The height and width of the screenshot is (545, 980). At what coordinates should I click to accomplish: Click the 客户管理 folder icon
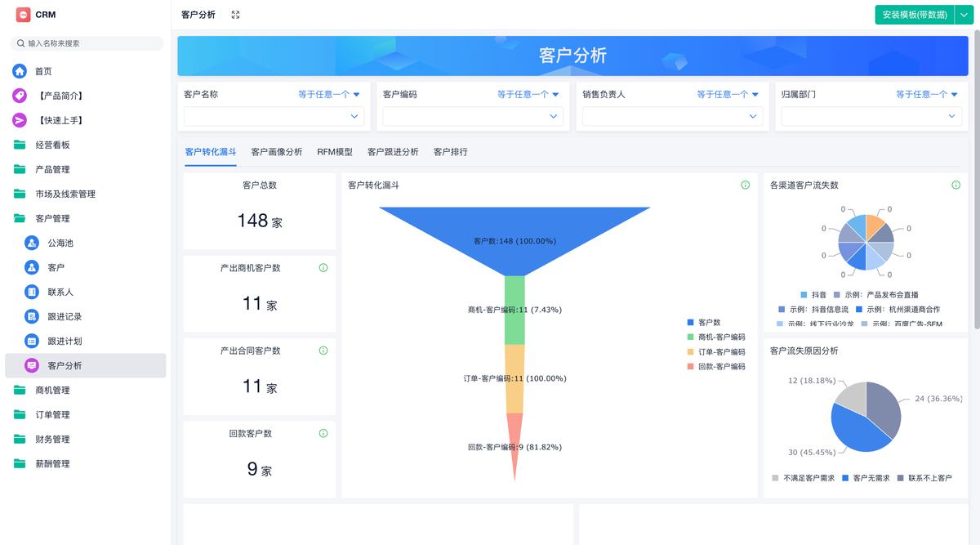tap(20, 218)
